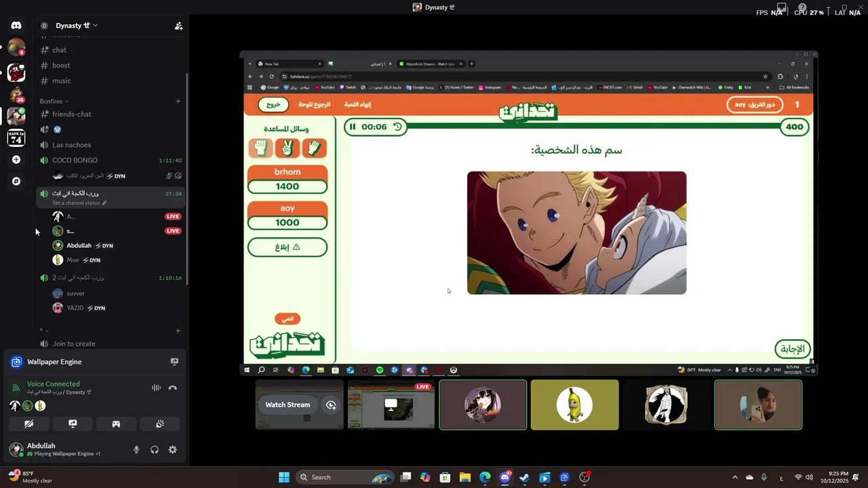868x488 pixels.
Task: Select the LIVE stream preview thumbnail
Action: point(391,405)
